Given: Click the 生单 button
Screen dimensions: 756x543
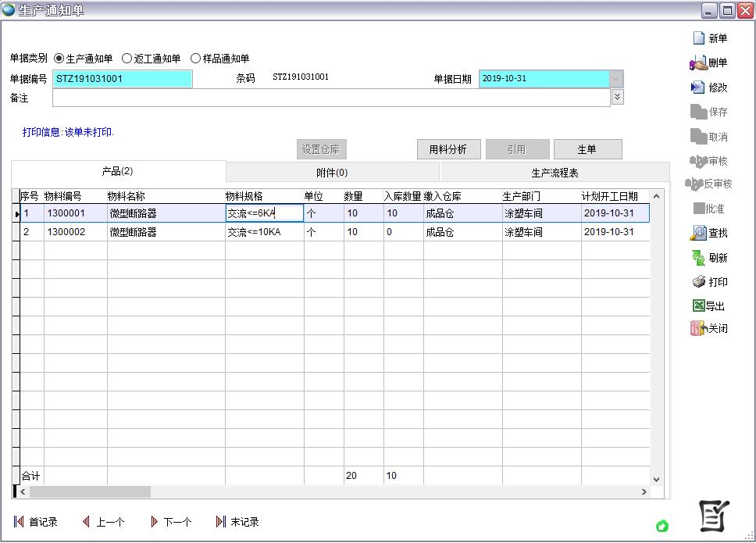Looking at the screenshot, I should (587, 149).
